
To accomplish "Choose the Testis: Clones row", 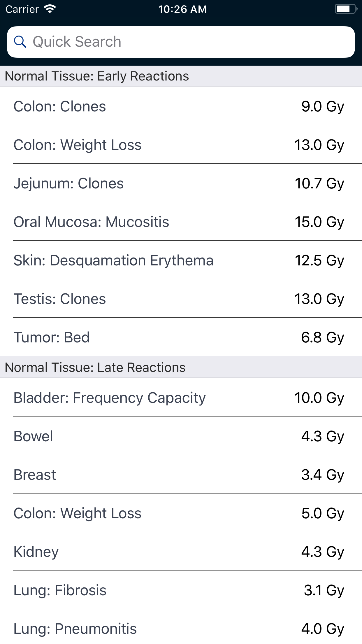I will pyautogui.click(x=181, y=299).
